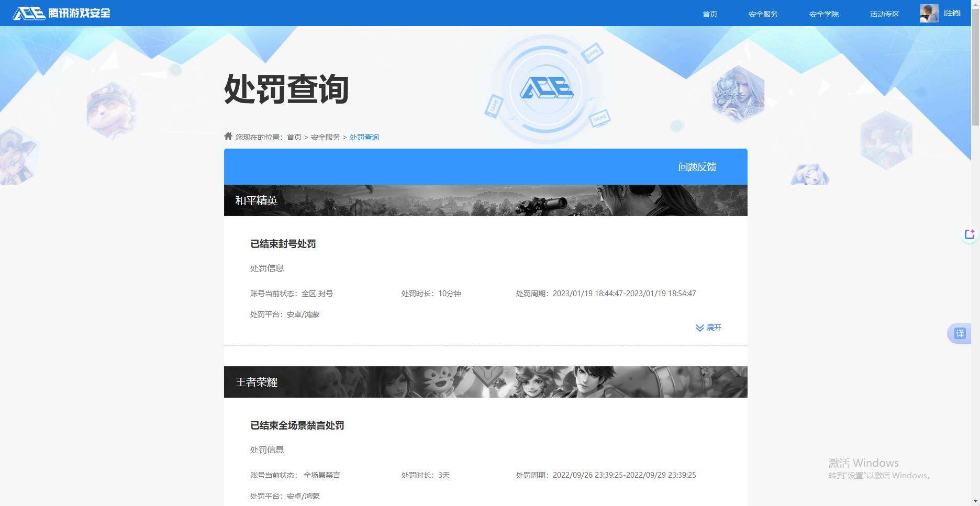Click 处罚信息 label under 已结束封号处罚
The width and height of the screenshot is (980, 506).
tap(267, 268)
